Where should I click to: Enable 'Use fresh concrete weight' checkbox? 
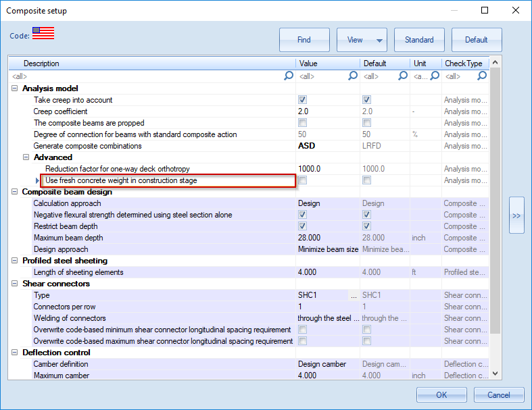click(302, 180)
